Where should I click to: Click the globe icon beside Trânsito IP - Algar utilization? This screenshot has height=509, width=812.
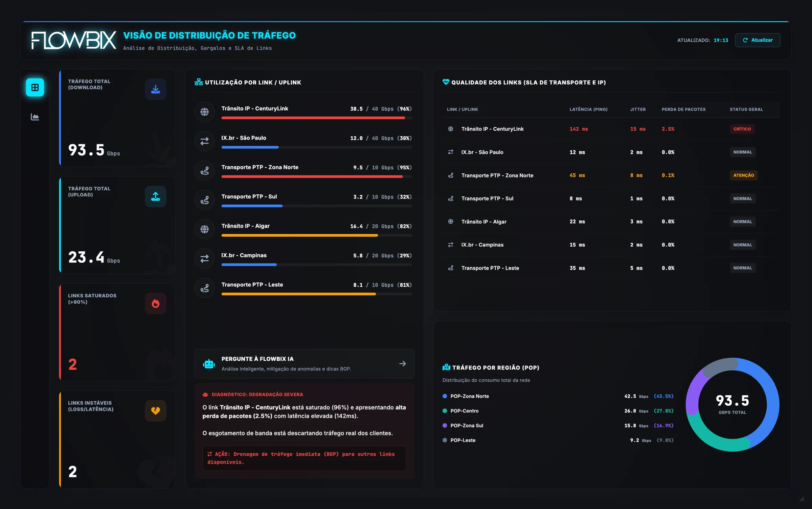pyautogui.click(x=204, y=229)
